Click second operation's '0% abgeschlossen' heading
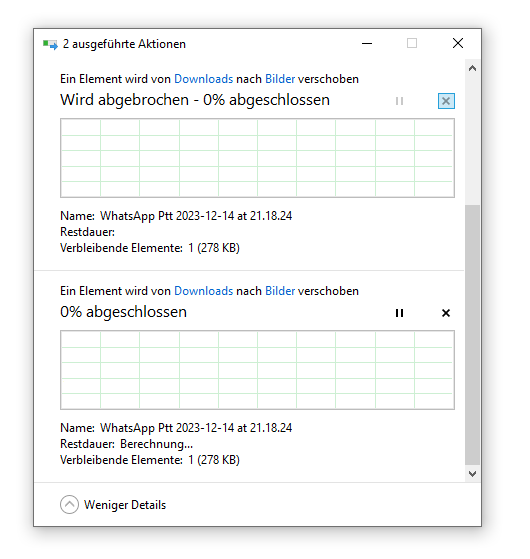This screenshot has width=530, height=559. tap(123, 312)
